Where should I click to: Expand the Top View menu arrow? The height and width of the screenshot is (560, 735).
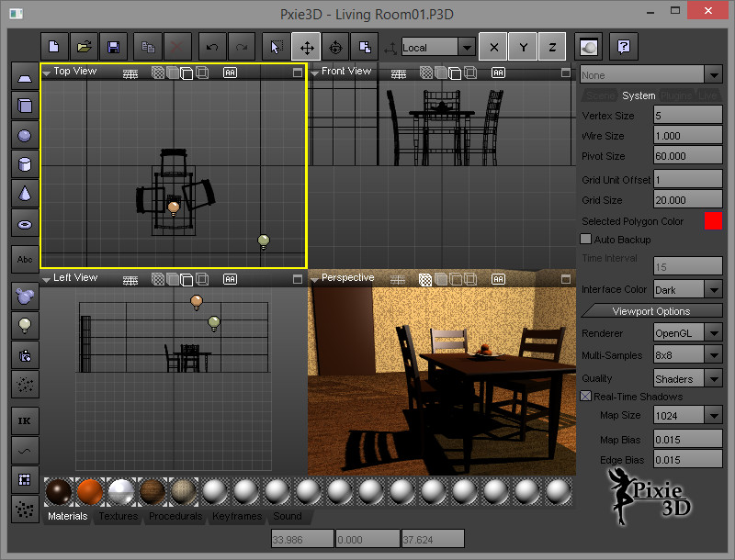tap(47, 73)
